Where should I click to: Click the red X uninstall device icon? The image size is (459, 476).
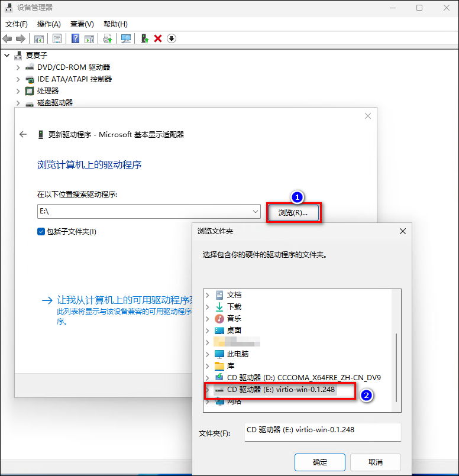(158, 38)
